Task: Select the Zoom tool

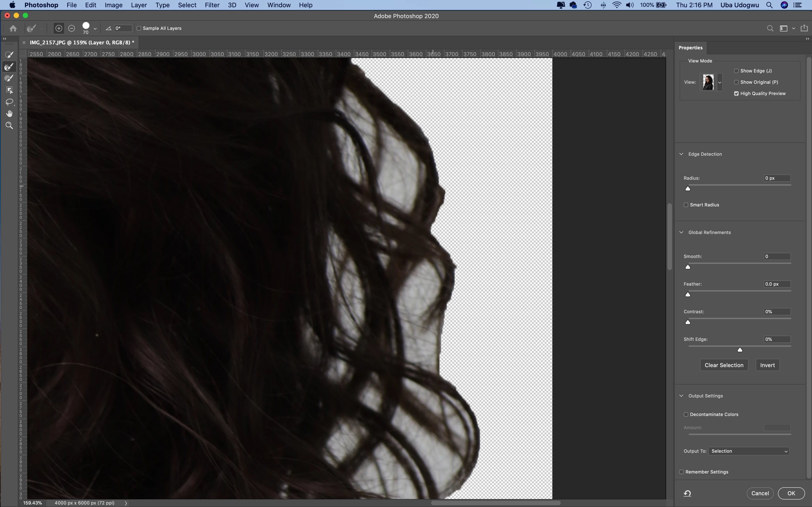Action: 9,125
